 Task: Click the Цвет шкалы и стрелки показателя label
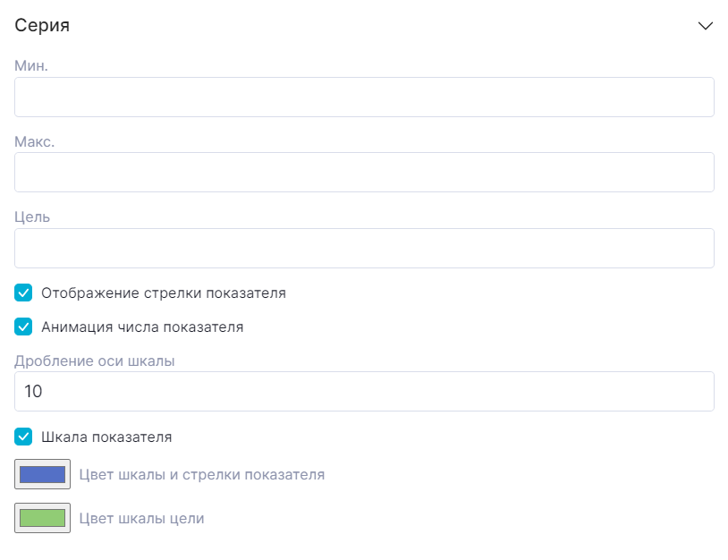(201, 474)
